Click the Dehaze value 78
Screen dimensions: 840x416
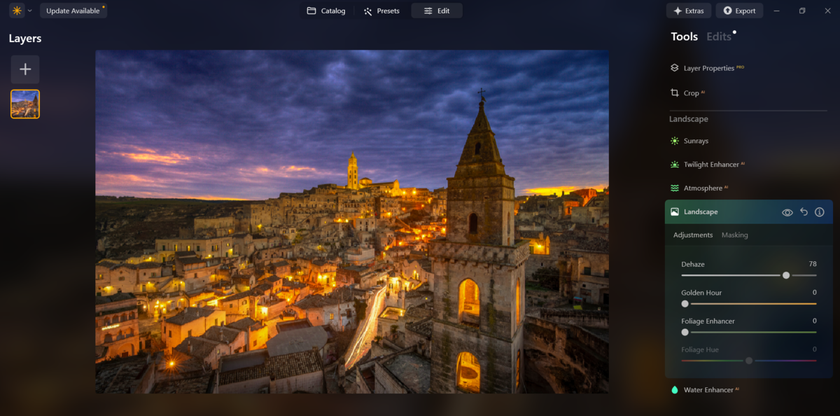pos(813,264)
